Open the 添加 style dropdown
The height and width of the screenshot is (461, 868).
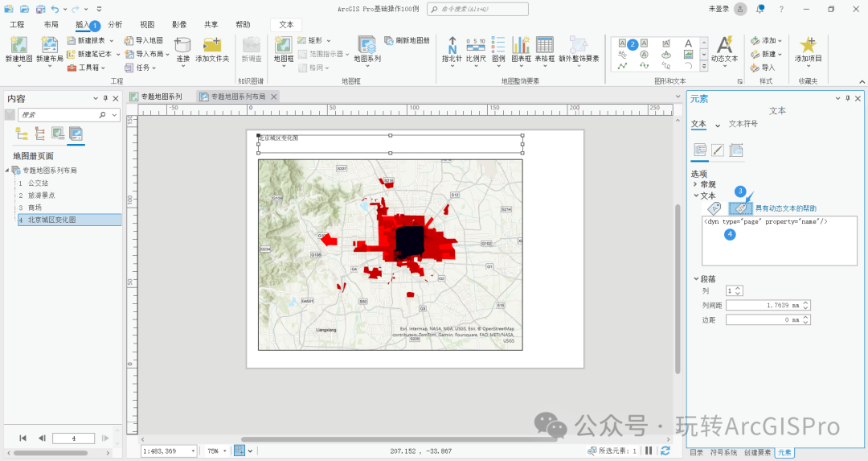780,40
